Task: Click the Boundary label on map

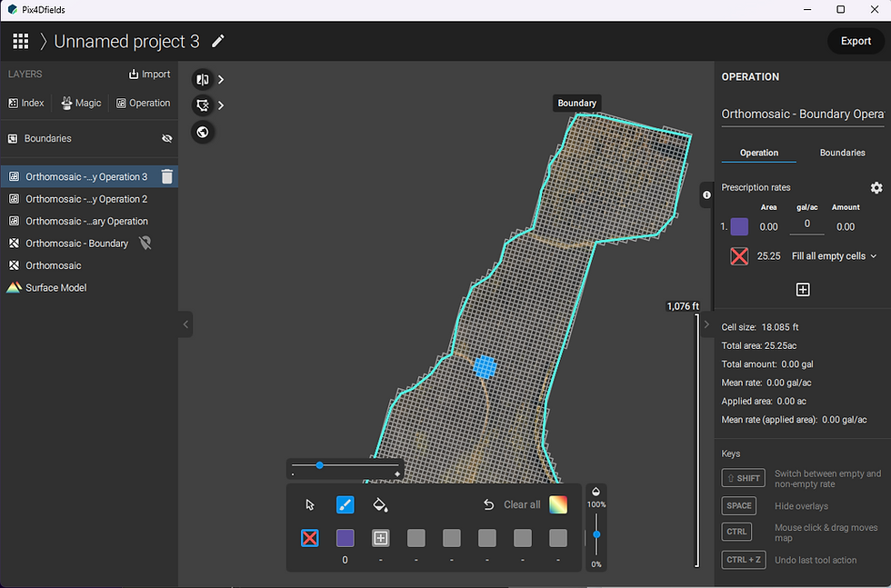Action: [x=576, y=103]
